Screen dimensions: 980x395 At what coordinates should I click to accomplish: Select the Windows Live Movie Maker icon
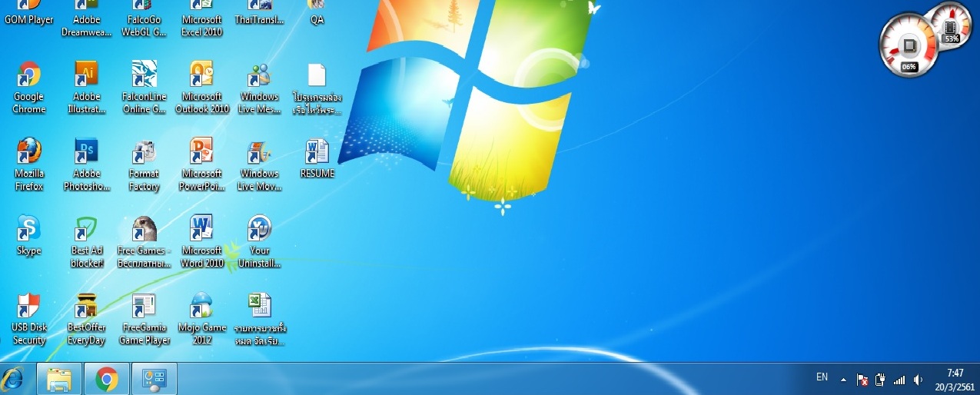coord(259,151)
